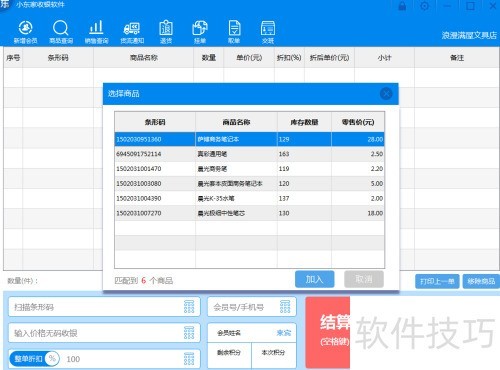The height and width of the screenshot is (370, 500).
Task: Click the 小计 column header in main table
Action: (384, 58)
